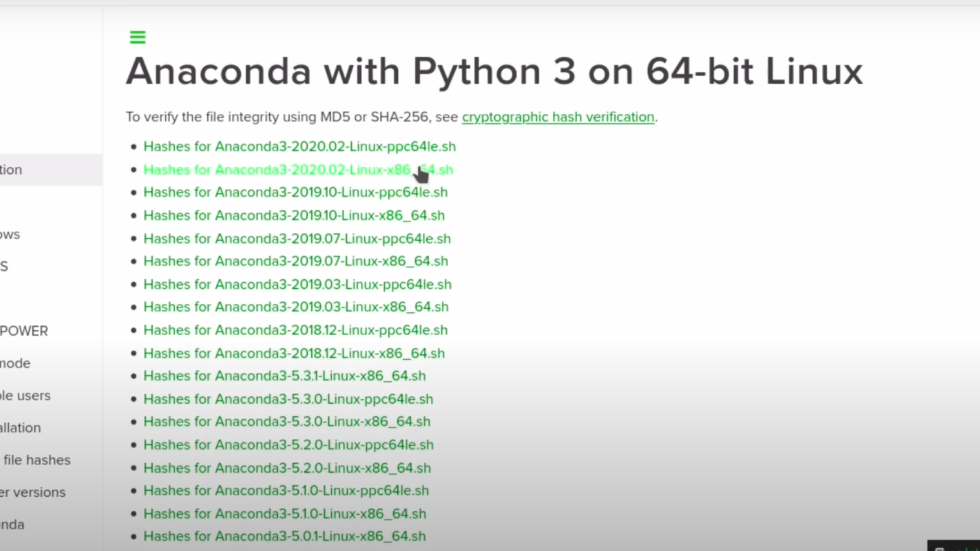Image resolution: width=980 pixels, height=551 pixels.
Task: Open hashes for Anaconda3-5.1.0-Linux-ppc64le.sh
Action: tap(286, 491)
